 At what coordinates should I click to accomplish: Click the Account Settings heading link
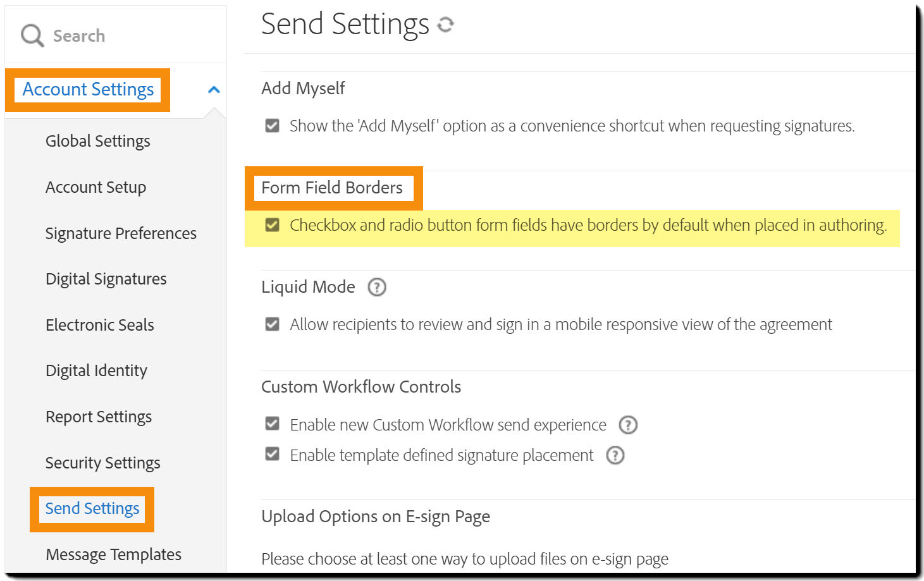(x=88, y=90)
